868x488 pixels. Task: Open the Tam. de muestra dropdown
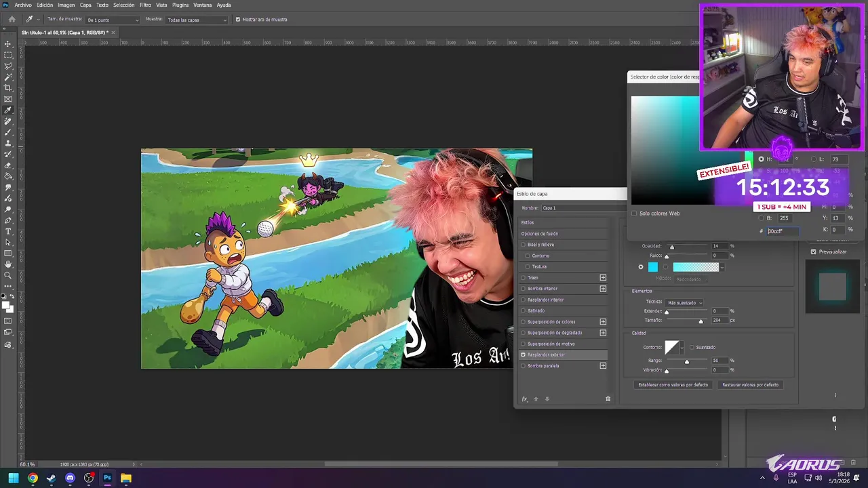(112, 20)
